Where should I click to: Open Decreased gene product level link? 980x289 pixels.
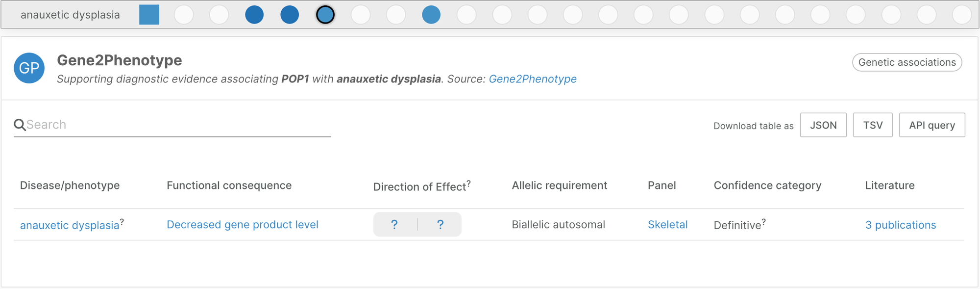pyautogui.click(x=242, y=225)
